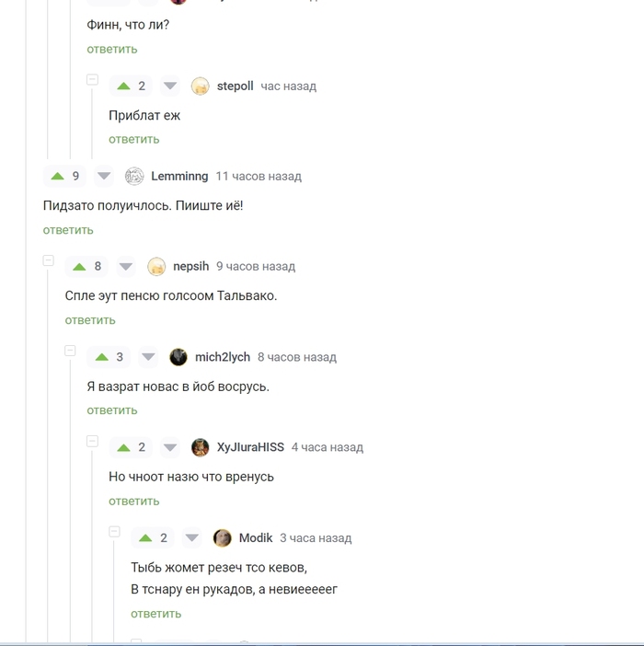The width and height of the screenshot is (644, 646).
Task: Downvote stepoll's comment
Action: [170, 87]
